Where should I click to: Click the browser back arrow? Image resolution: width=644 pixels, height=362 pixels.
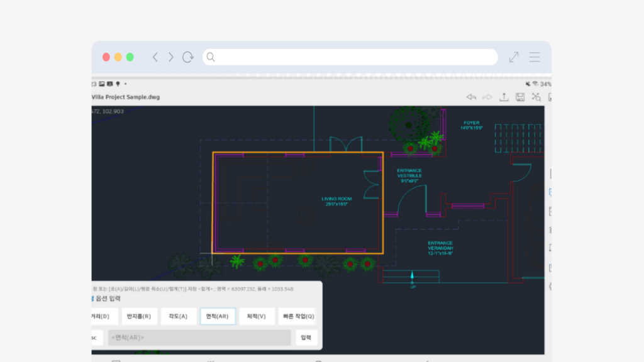pyautogui.click(x=155, y=57)
